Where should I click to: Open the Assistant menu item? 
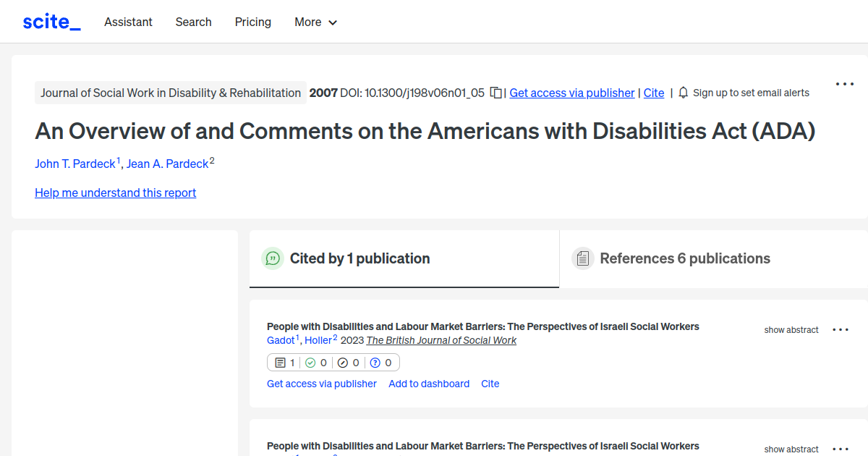(x=128, y=22)
